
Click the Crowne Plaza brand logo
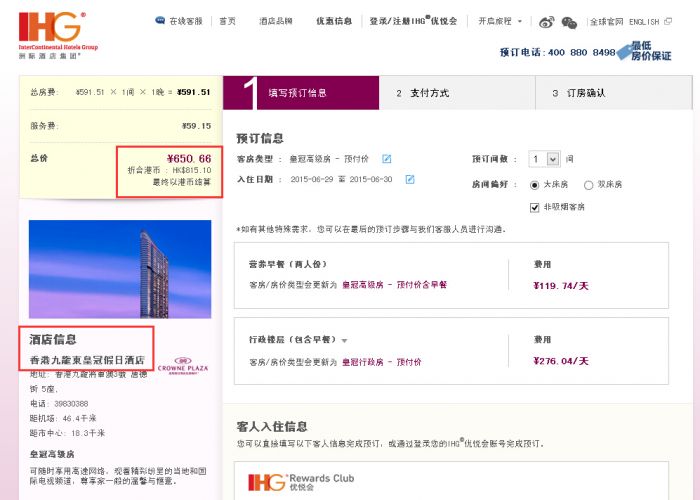coord(183,365)
